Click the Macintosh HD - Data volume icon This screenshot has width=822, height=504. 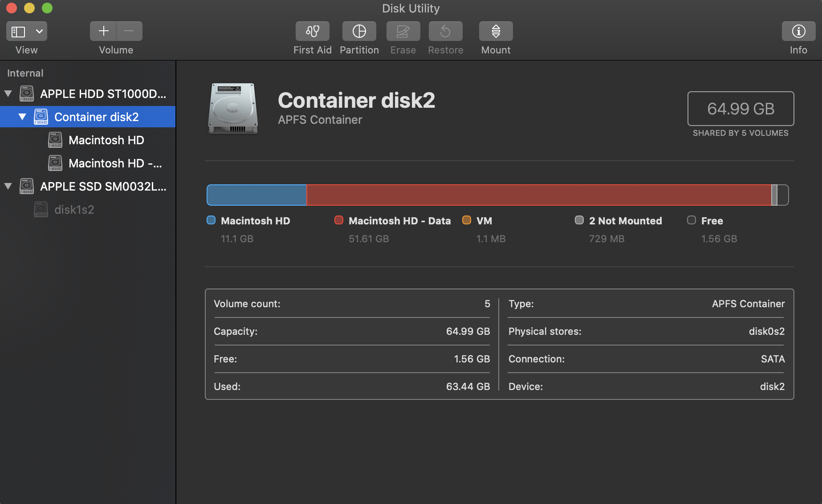tap(55, 163)
